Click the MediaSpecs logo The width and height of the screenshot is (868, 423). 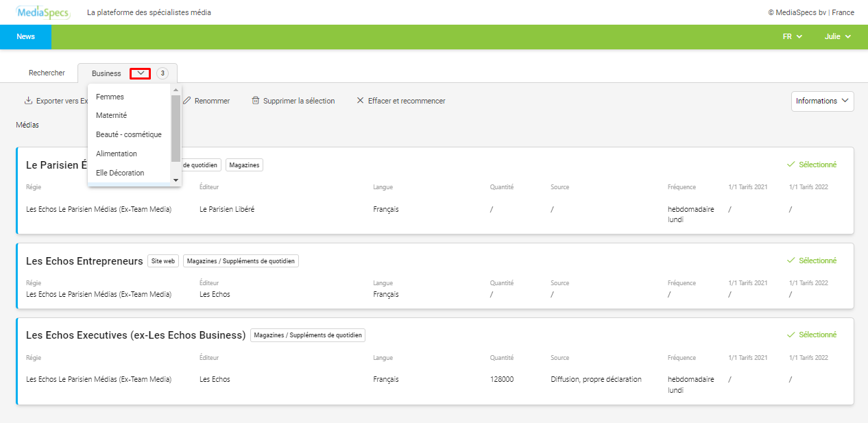[43, 12]
